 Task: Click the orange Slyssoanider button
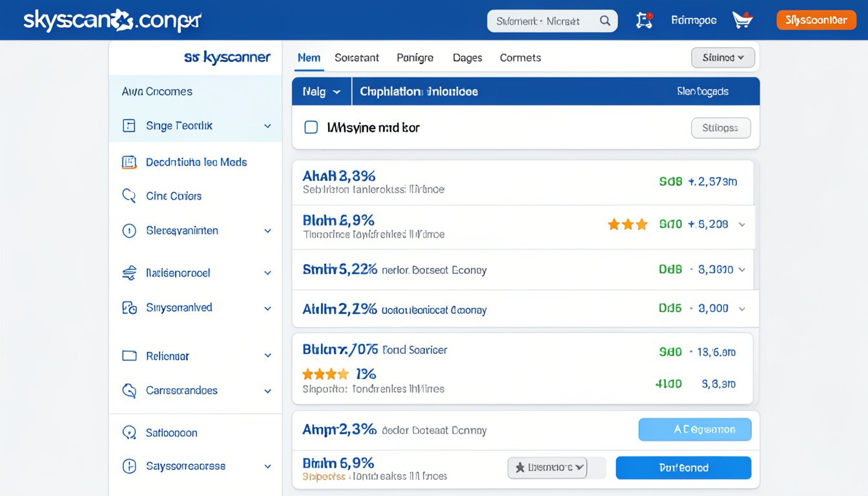click(x=816, y=21)
